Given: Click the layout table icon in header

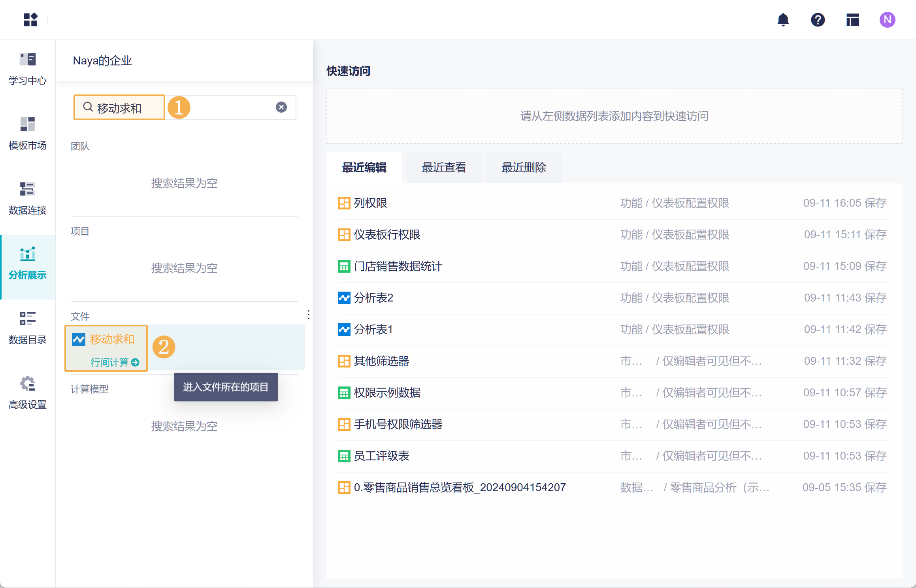Looking at the screenshot, I should click(x=852, y=20).
